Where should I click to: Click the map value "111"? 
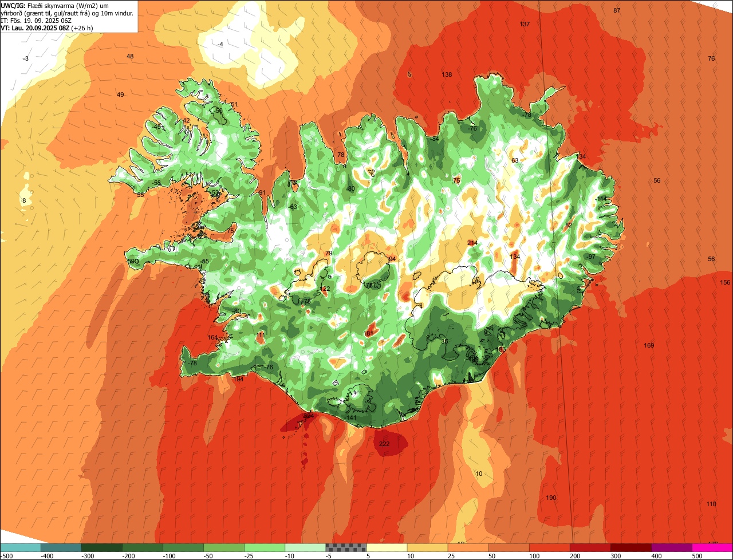[x=261, y=335]
